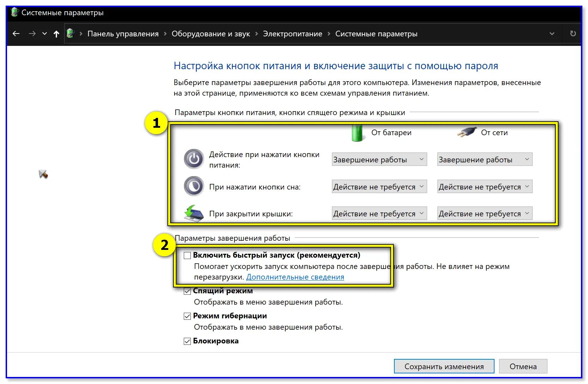Image resolution: width=588 pixels, height=384 pixels.
Task: Click the window title battery icon
Action: tap(15, 12)
